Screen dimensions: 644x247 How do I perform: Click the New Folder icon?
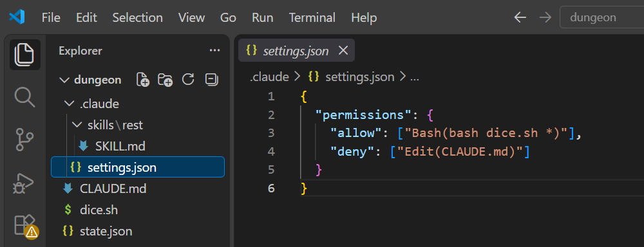click(x=165, y=80)
